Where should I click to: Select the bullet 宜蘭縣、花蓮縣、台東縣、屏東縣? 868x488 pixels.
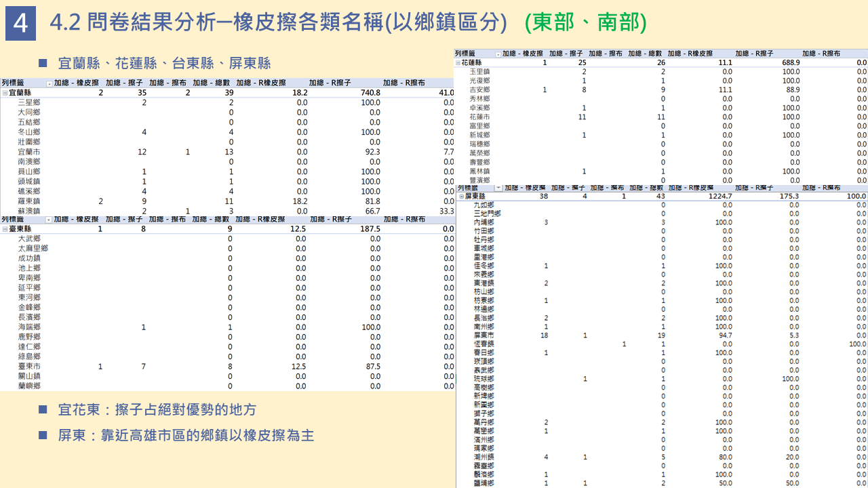(x=165, y=63)
